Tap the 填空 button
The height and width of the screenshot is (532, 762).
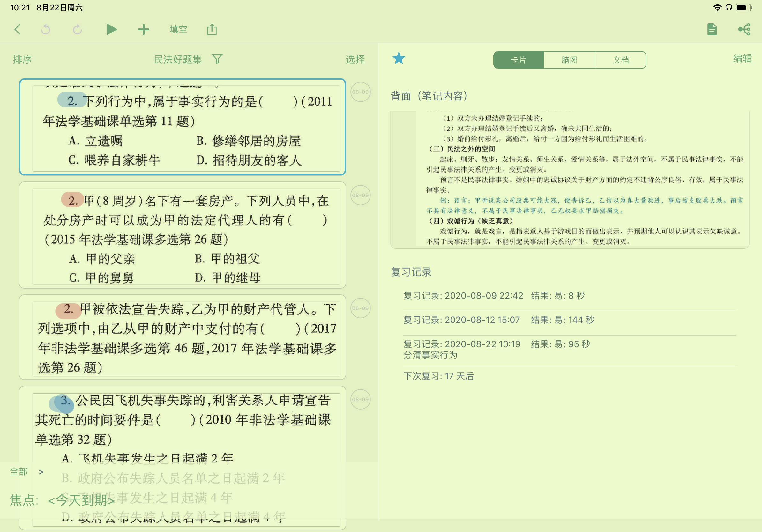[x=178, y=30]
